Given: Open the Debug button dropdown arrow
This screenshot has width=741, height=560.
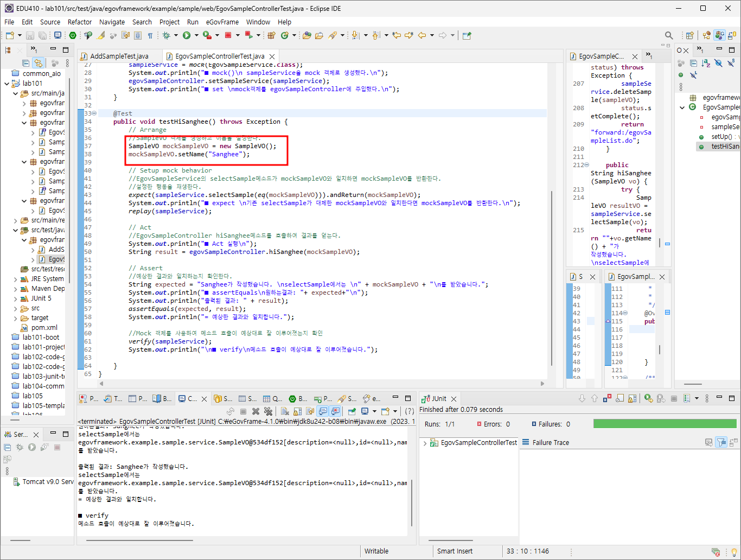Looking at the screenshot, I should pos(175,35).
